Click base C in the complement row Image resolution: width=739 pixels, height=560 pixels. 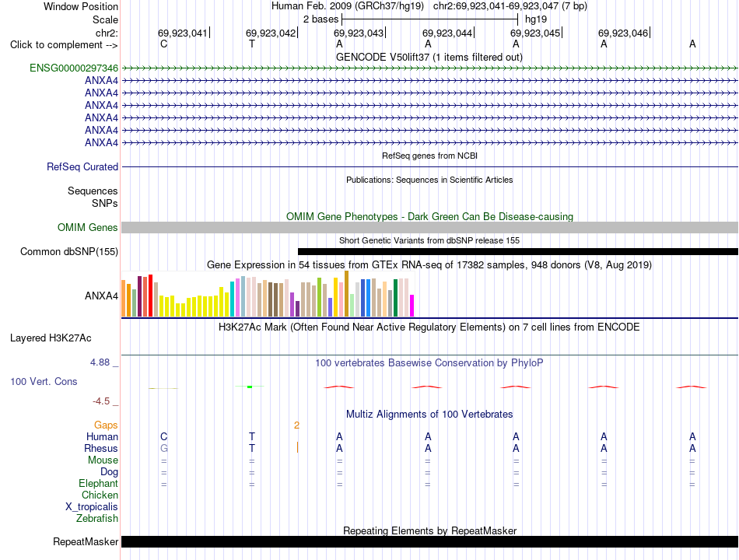tap(163, 44)
